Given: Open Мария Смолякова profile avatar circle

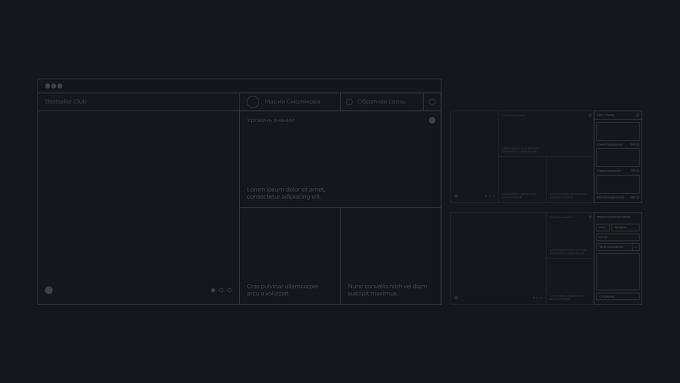Looking at the screenshot, I should 253,102.
